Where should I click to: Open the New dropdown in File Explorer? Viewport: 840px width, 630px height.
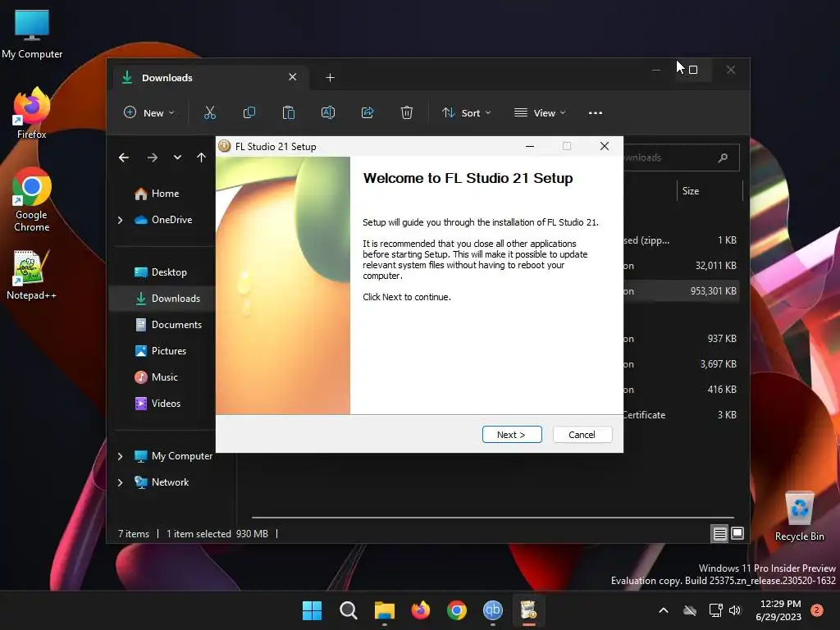pyautogui.click(x=149, y=112)
